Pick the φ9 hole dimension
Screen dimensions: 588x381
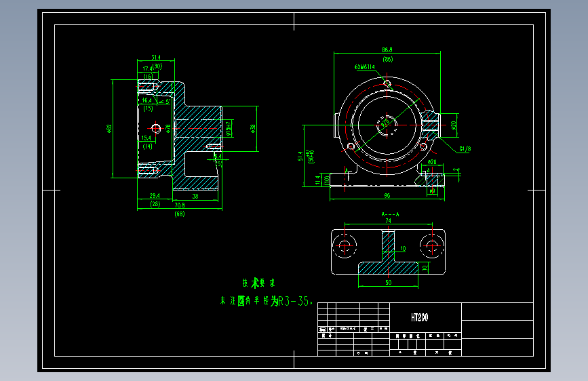coord(432,191)
